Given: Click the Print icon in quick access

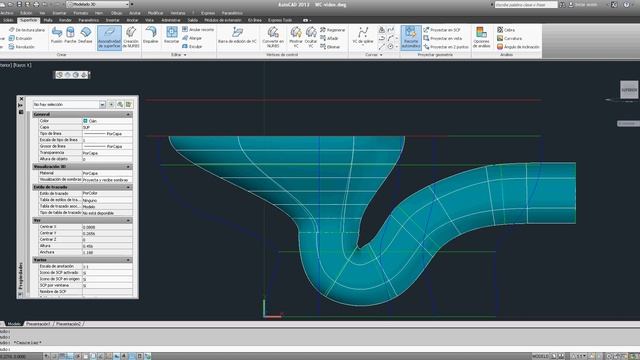Looking at the screenshot, I should pyautogui.click(x=36, y=4).
